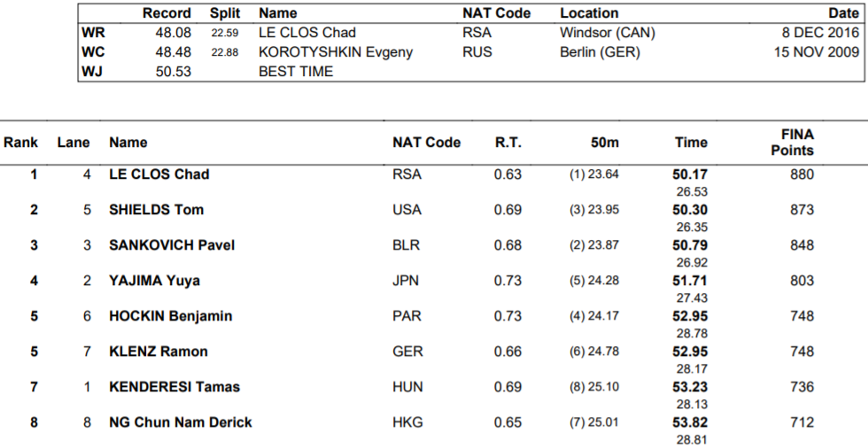Screen dimensions: 868x448
Task: Select NG Chun Nam Derick's name
Action: click(x=181, y=422)
